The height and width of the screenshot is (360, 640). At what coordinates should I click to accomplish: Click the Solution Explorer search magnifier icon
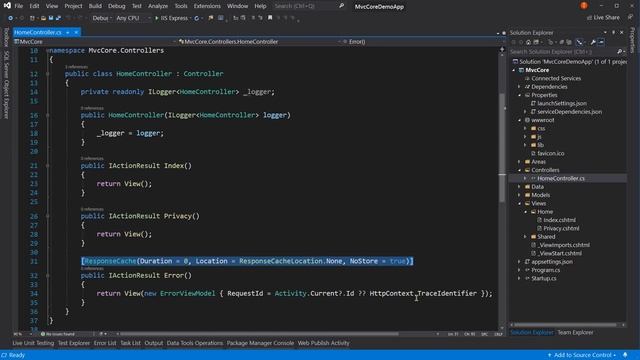[x=619, y=51]
